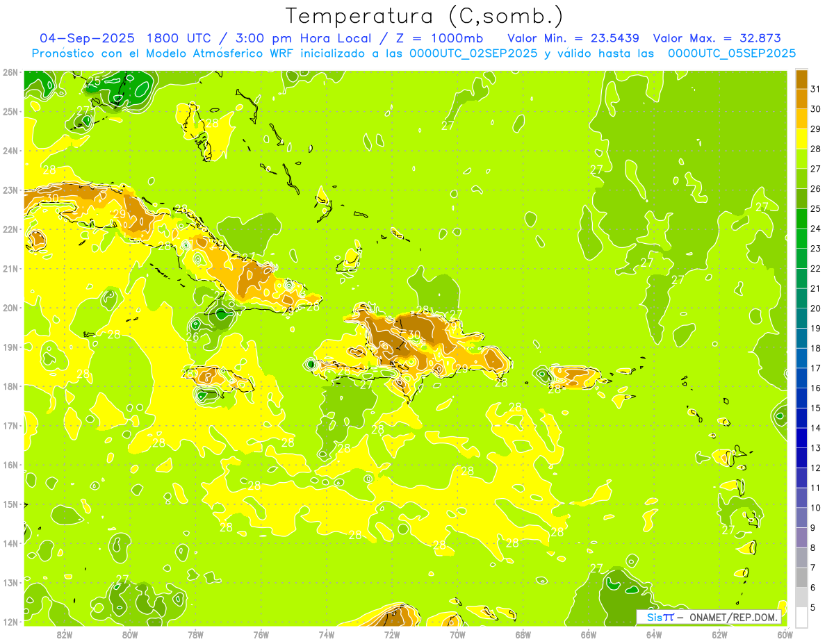Click the '17N' latitude axis label
Screen dimensions: 834x644
point(10,425)
